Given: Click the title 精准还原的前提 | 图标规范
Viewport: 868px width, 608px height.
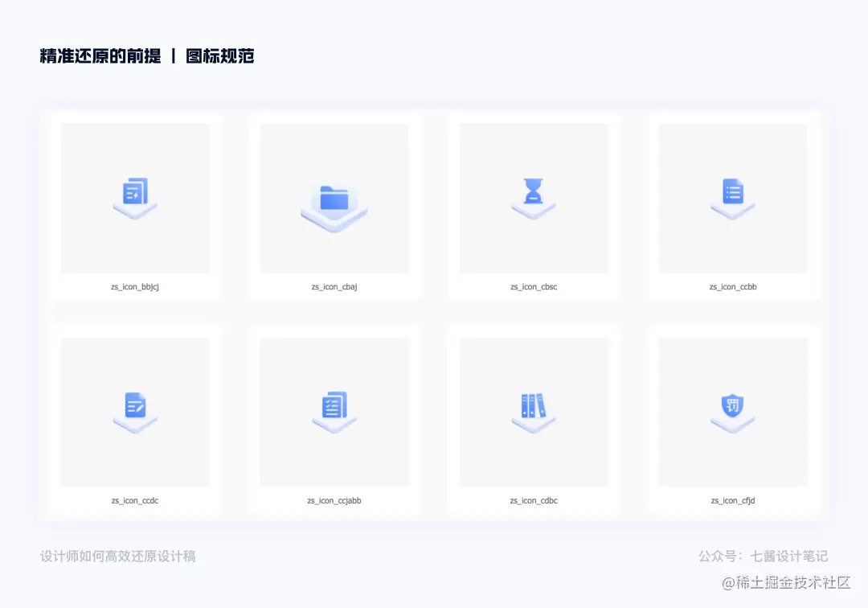Looking at the screenshot, I should point(146,57).
